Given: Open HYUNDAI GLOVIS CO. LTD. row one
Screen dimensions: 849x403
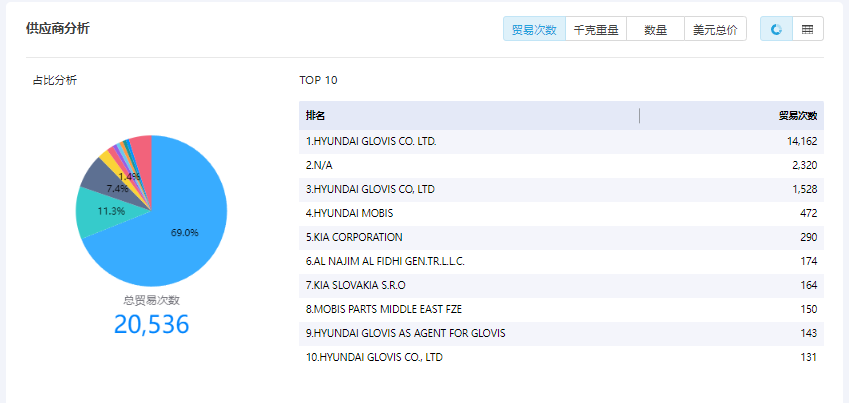Looking at the screenshot, I should pyautogui.click(x=371, y=141).
